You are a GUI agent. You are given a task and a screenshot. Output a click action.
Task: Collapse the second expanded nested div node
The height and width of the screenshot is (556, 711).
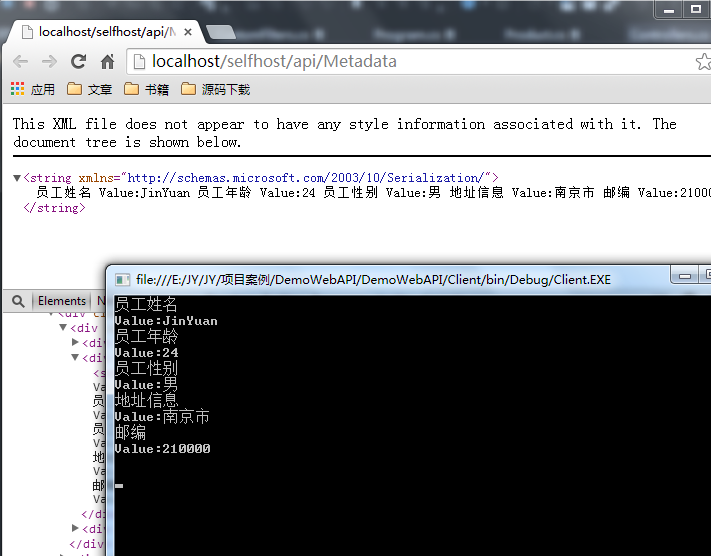tap(75, 358)
